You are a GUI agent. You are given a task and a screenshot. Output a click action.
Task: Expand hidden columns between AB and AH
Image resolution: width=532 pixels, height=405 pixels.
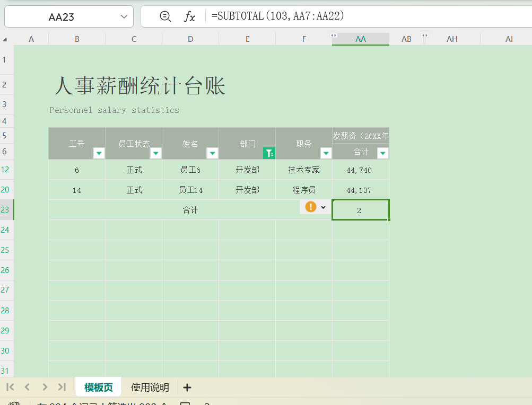(425, 36)
